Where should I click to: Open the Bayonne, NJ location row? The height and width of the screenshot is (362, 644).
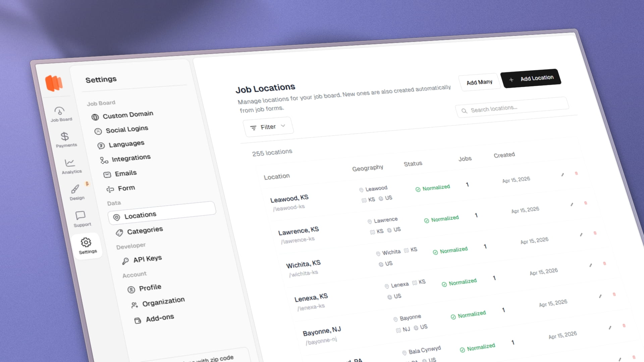321,331
